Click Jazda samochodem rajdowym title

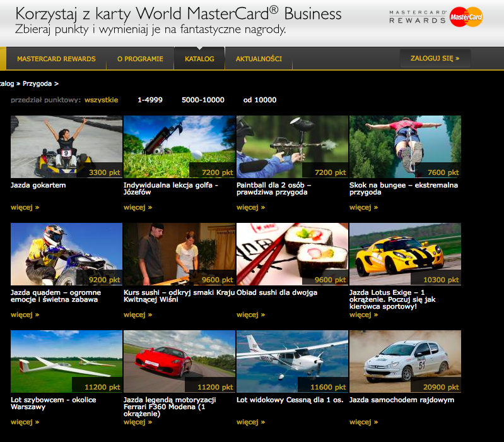[402, 400]
